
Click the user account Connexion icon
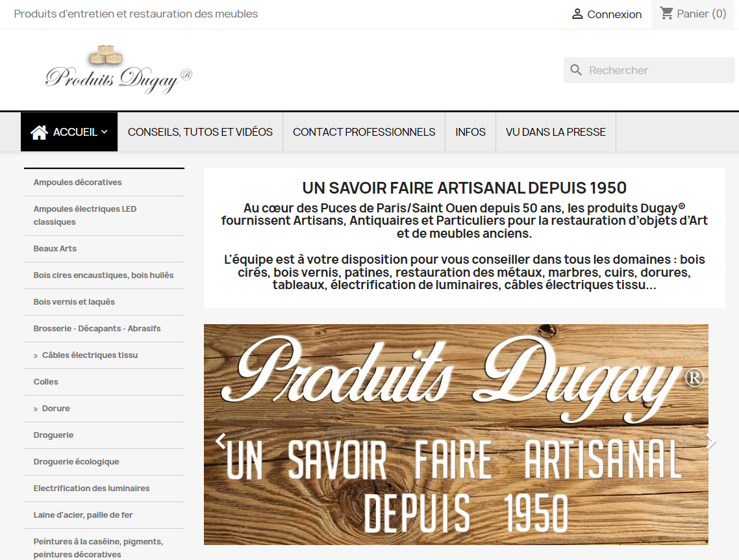pos(577,14)
